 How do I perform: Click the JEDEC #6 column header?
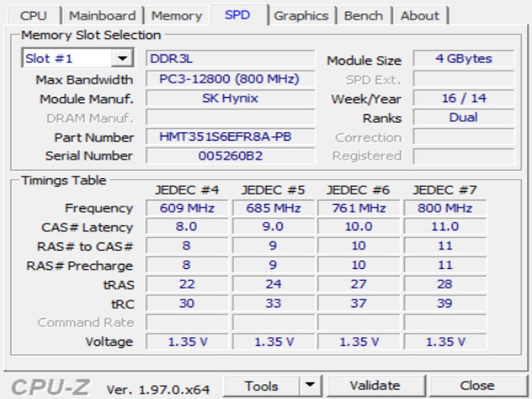pyautogui.click(x=358, y=190)
